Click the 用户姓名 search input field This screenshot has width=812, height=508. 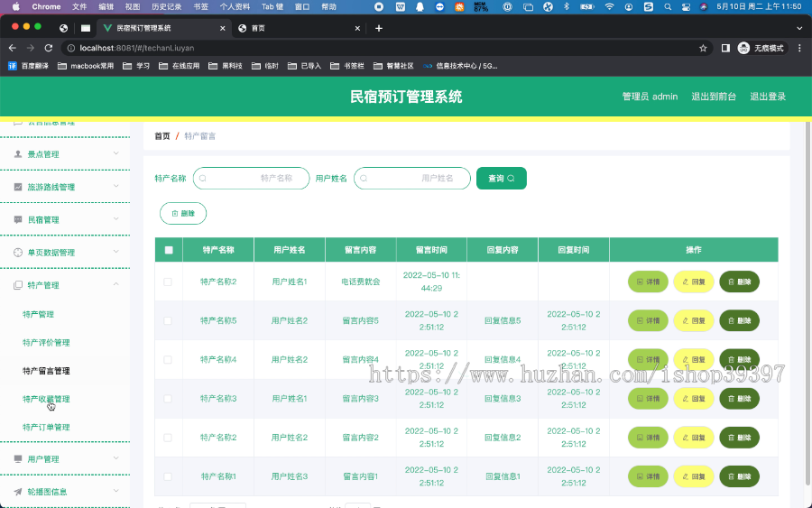pyautogui.click(x=412, y=178)
